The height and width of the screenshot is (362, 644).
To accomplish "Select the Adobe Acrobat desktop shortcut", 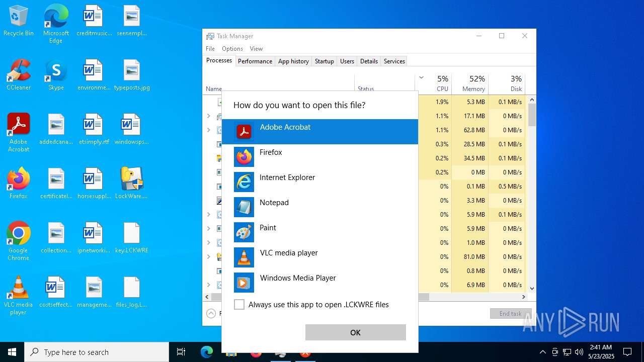I will click(19, 133).
